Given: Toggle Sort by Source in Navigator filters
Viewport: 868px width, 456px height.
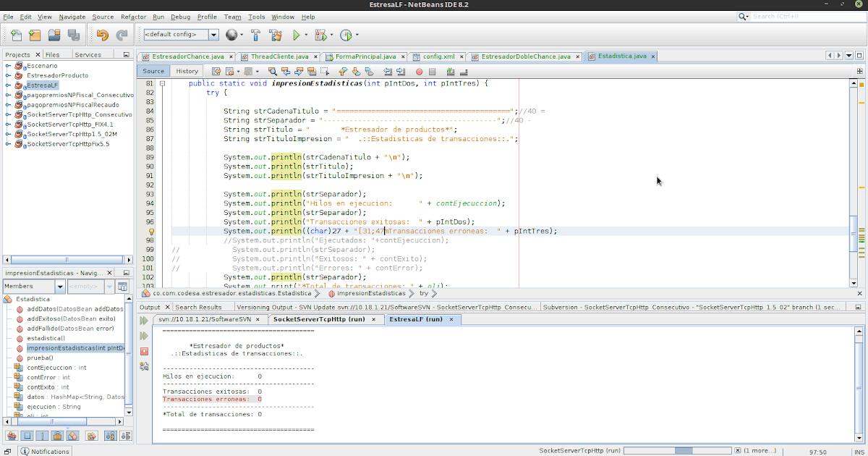Looking at the screenshot, I should 124,435.
